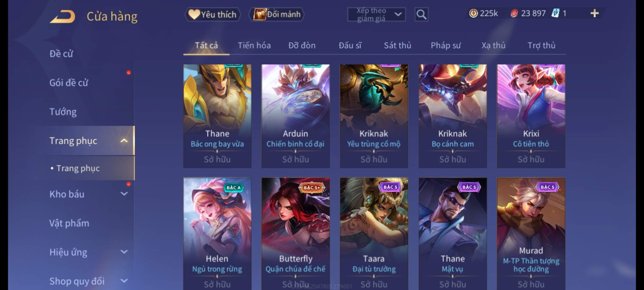Open the Xếp theo giảm giá sort dropdown
Viewport: 644px width, 290px height.
tap(376, 15)
